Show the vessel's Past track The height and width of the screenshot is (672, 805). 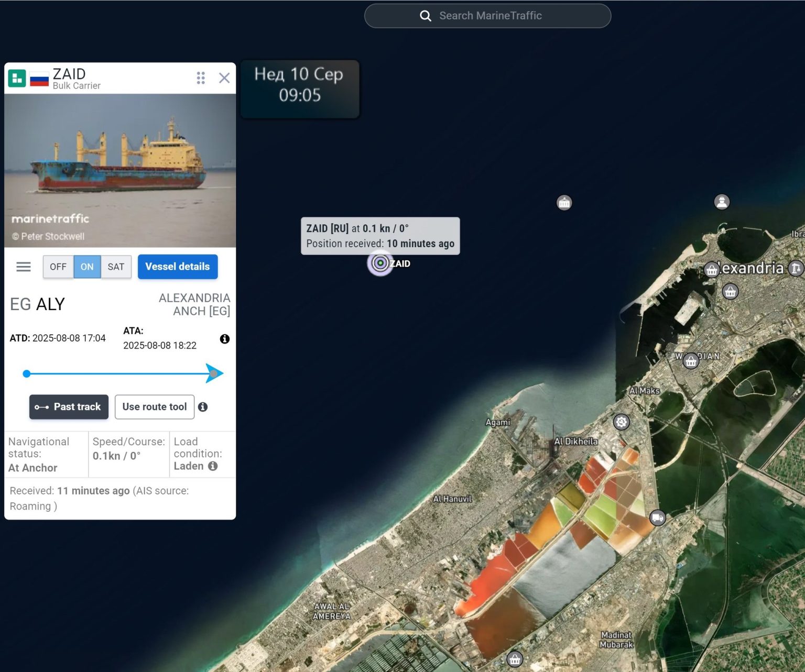(69, 407)
